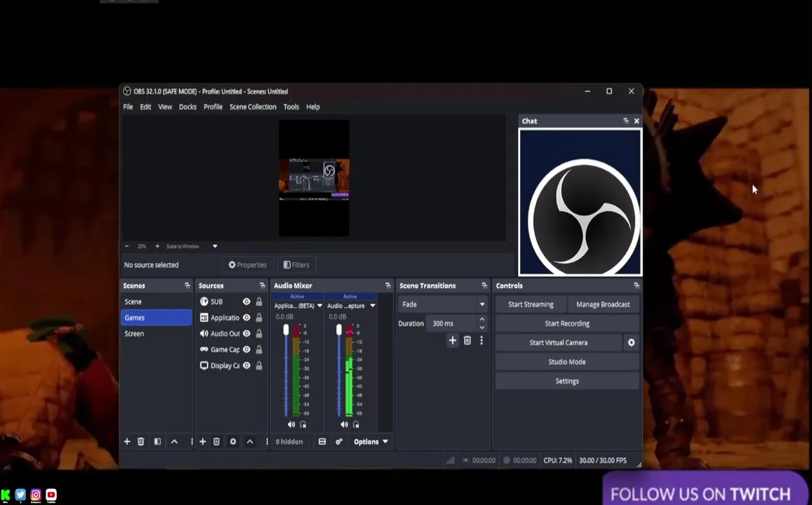
Task: Float the Controls dock
Action: tap(637, 285)
